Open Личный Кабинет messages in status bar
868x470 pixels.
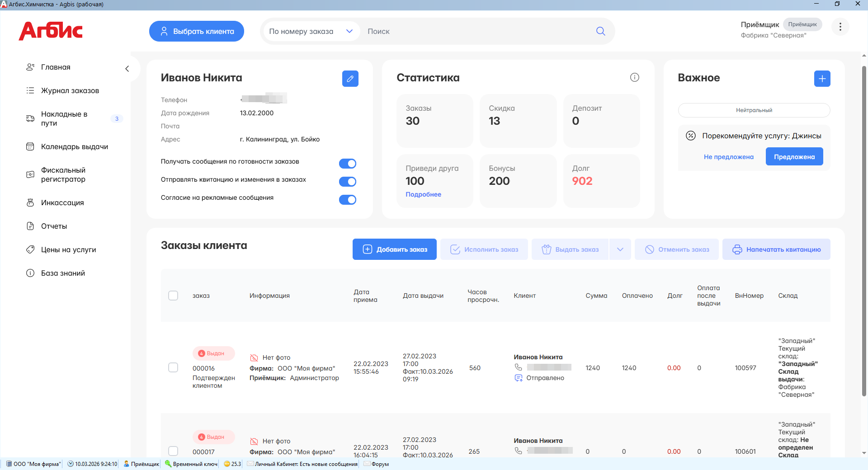click(302, 464)
